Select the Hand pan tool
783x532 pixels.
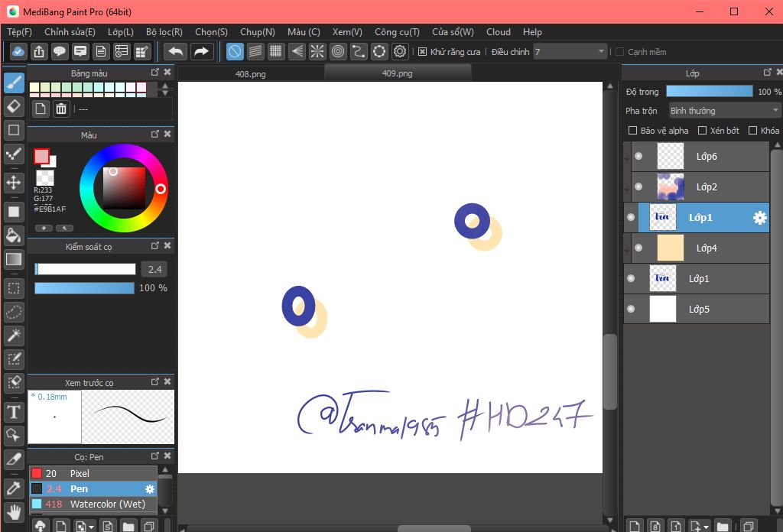pyautogui.click(x=14, y=512)
